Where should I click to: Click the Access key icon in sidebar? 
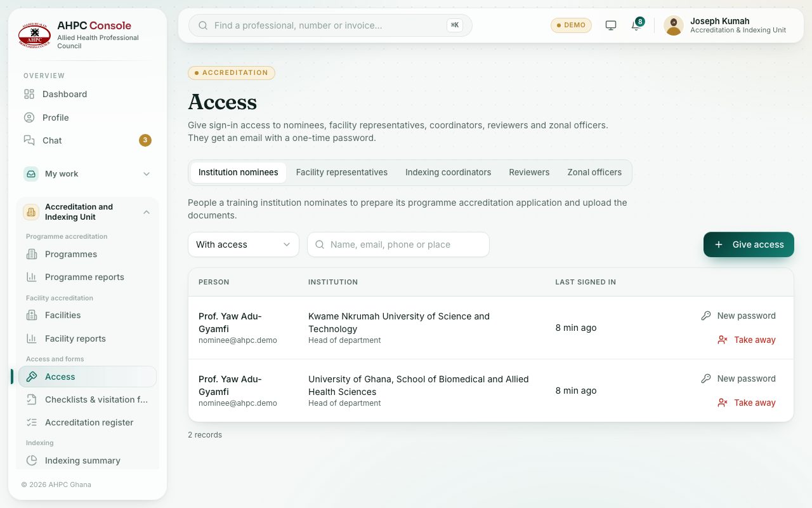pos(32,377)
